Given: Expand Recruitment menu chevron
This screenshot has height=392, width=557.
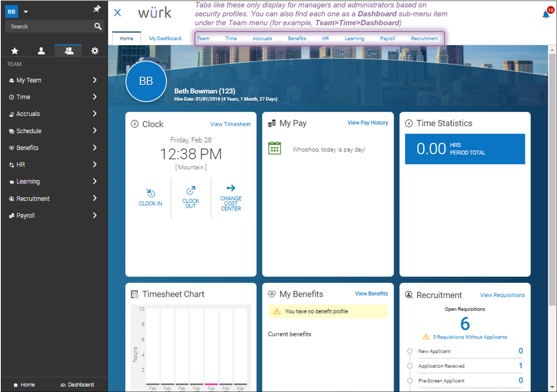Looking at the screenshot, I should [x=95, y=198].
